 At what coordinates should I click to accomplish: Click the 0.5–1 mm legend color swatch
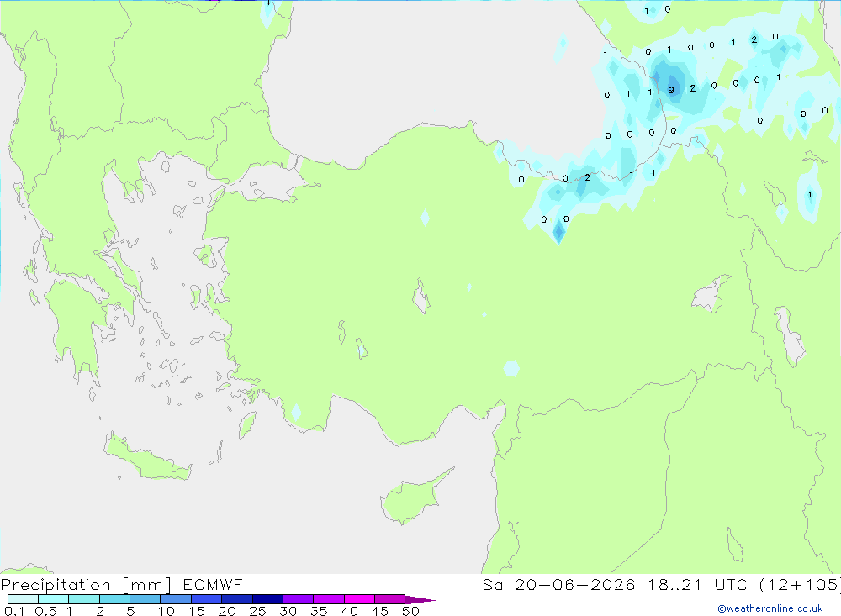tap(54, 599)
